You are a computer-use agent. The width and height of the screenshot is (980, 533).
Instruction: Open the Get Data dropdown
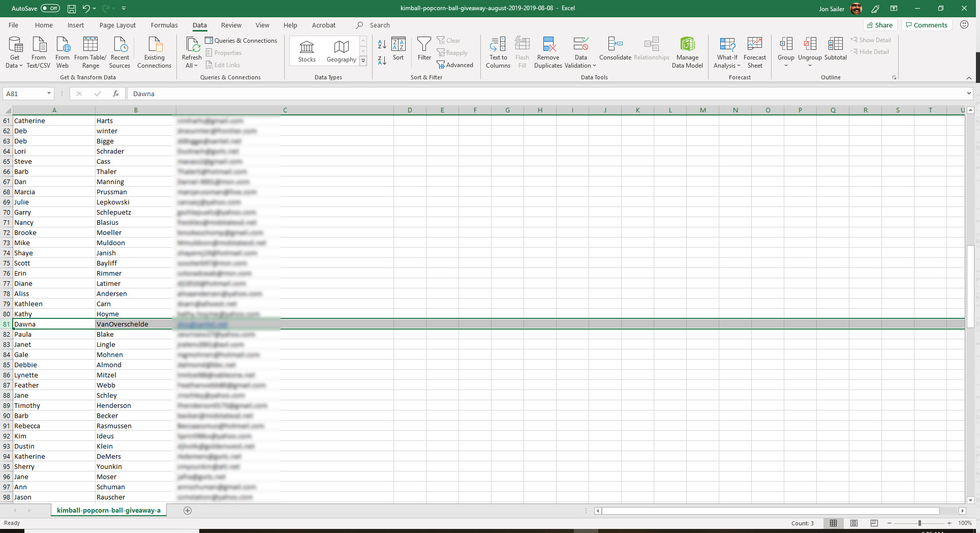(14, 52)
